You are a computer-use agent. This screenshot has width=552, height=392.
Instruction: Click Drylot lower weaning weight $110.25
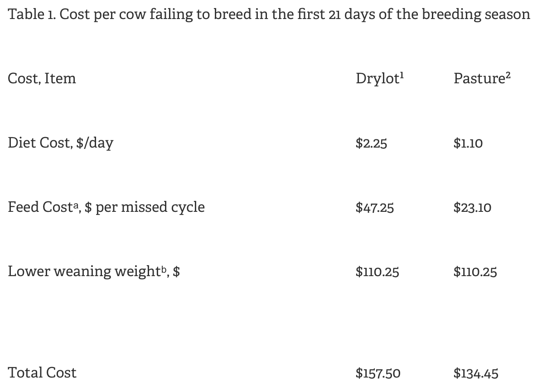[x=378, y=272]
